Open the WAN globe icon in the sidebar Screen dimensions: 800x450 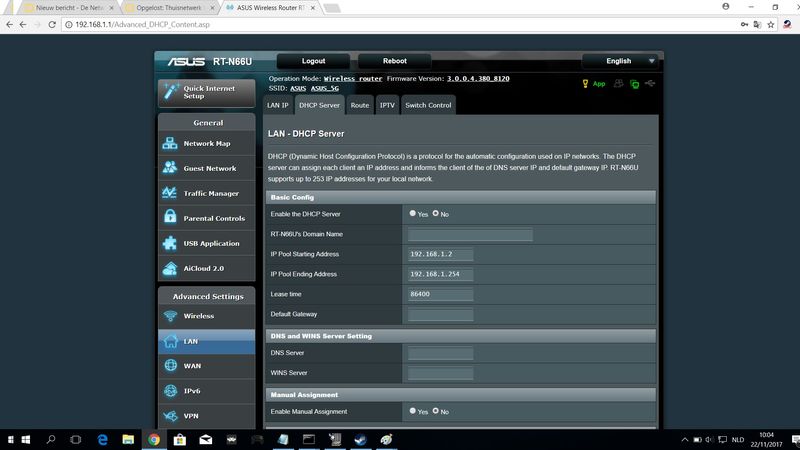point(170,366)
